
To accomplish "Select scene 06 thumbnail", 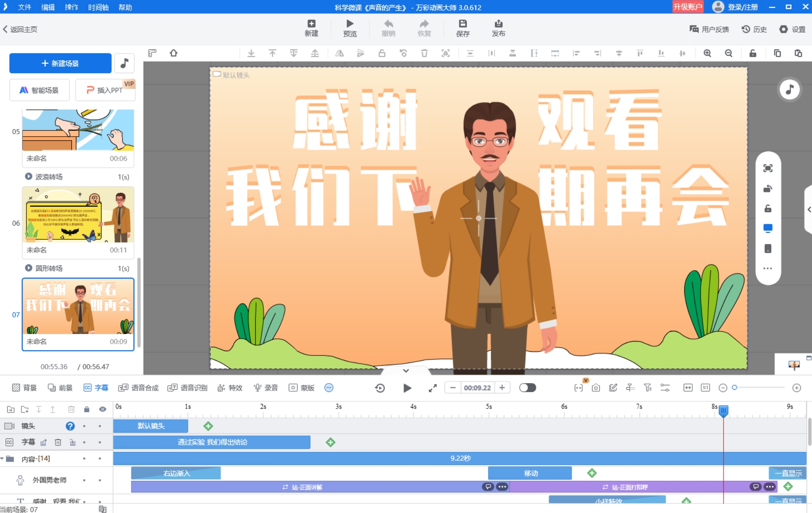I will 78,215.
